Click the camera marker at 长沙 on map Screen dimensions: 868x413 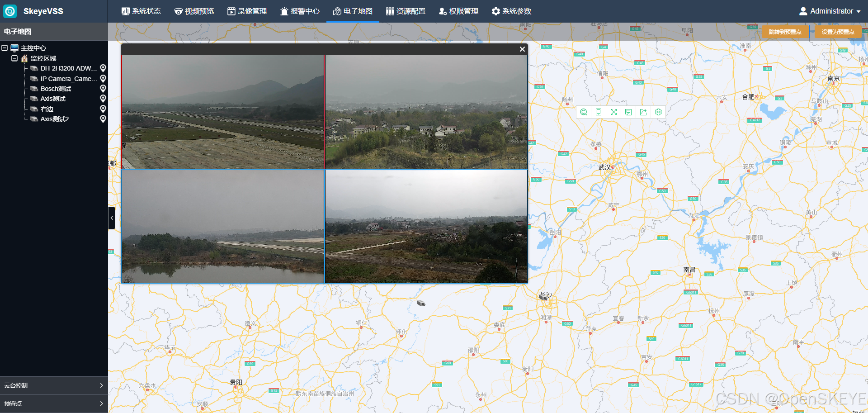543,297
